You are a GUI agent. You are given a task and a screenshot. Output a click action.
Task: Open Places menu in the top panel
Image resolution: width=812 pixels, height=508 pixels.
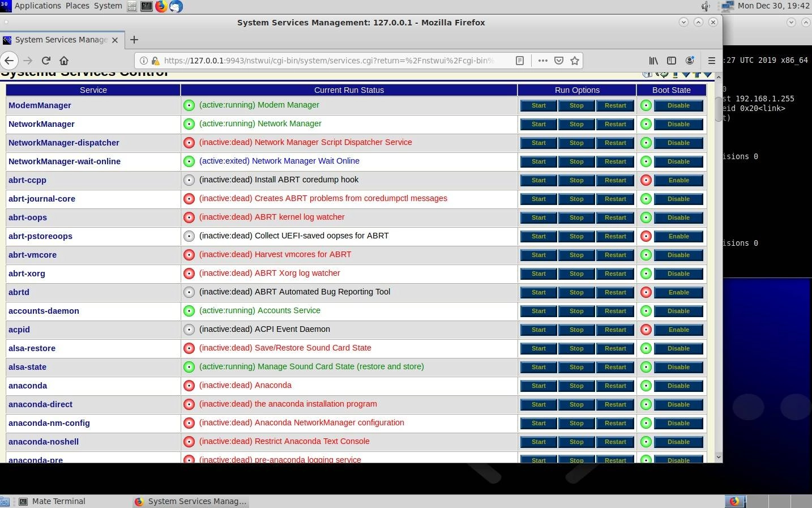pyautogui.click(x=77, y=6)
